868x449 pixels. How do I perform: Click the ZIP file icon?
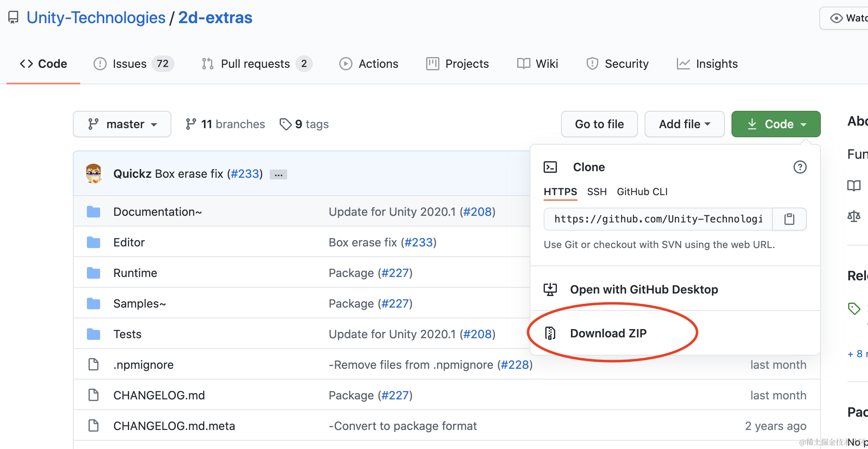(x=550, y=333)
